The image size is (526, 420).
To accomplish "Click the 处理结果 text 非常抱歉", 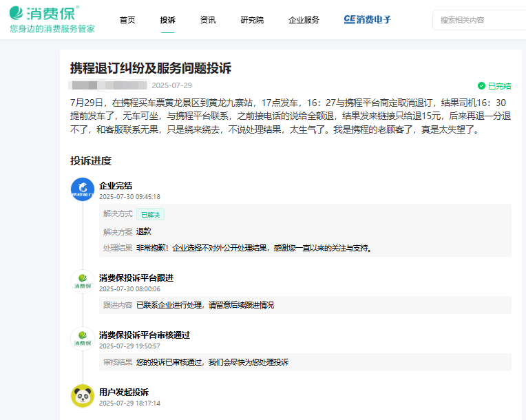I will coord(254,248).
